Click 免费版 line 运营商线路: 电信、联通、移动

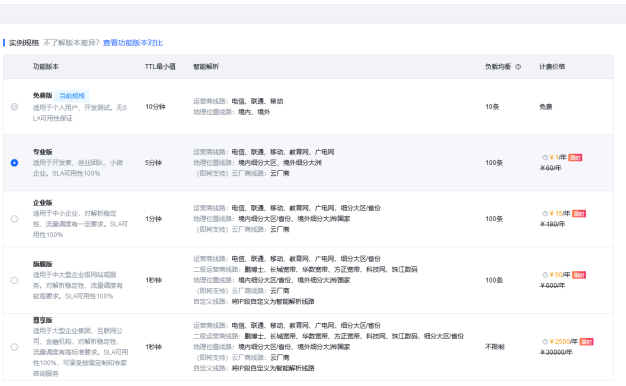[x=238, y=101]
